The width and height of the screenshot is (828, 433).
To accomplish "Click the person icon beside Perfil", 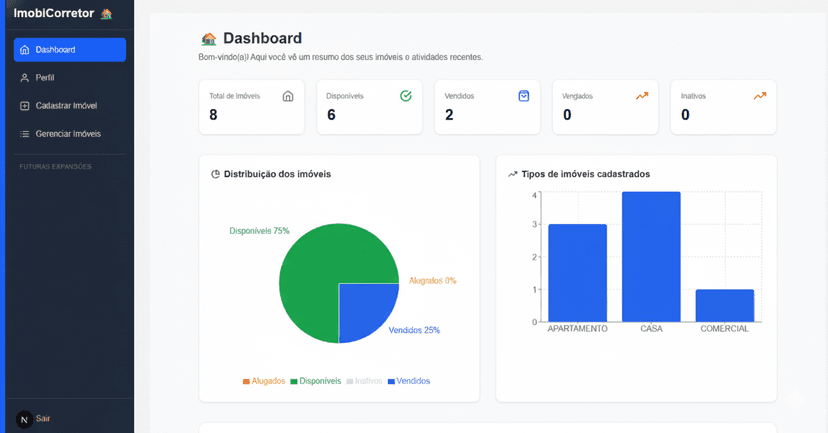I will [24, 78].
